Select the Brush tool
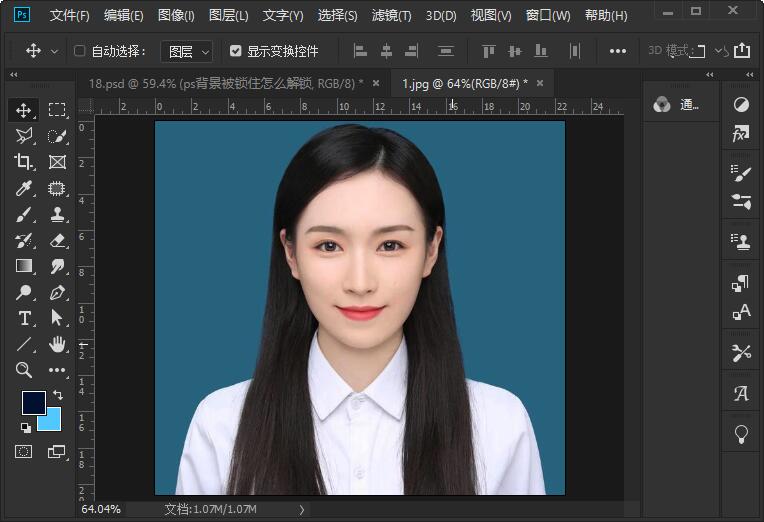 point(23,214)
